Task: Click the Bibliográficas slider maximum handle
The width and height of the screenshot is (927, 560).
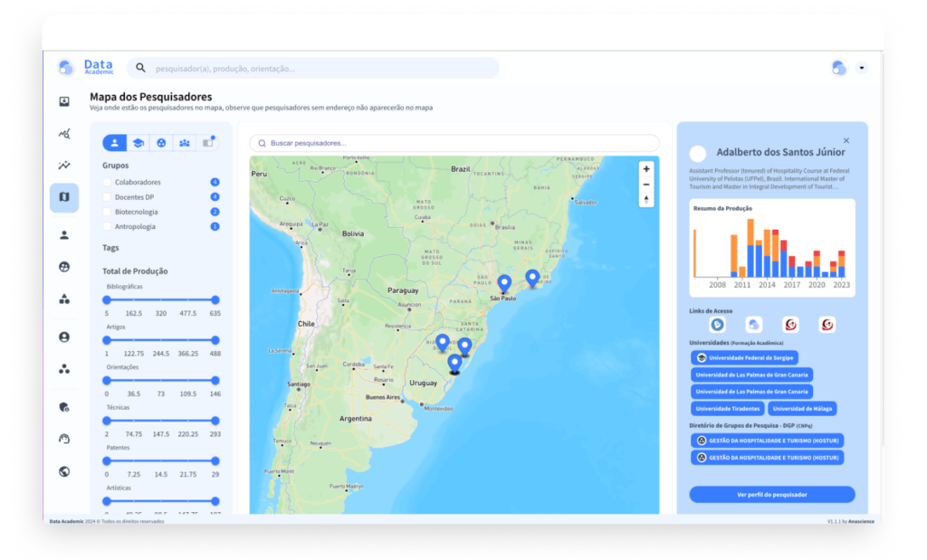Action: [x=215, y=300]
